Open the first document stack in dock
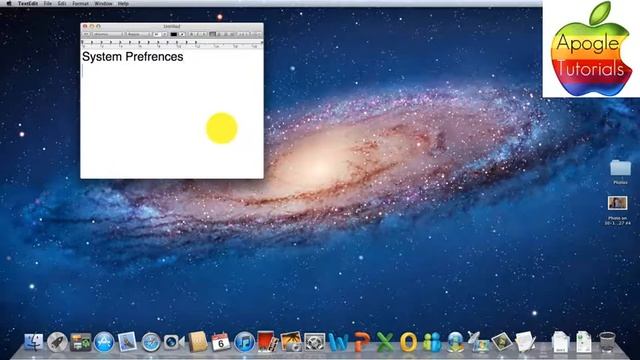The height and width of the screenshot is (360, 640). tap(560, 342)
